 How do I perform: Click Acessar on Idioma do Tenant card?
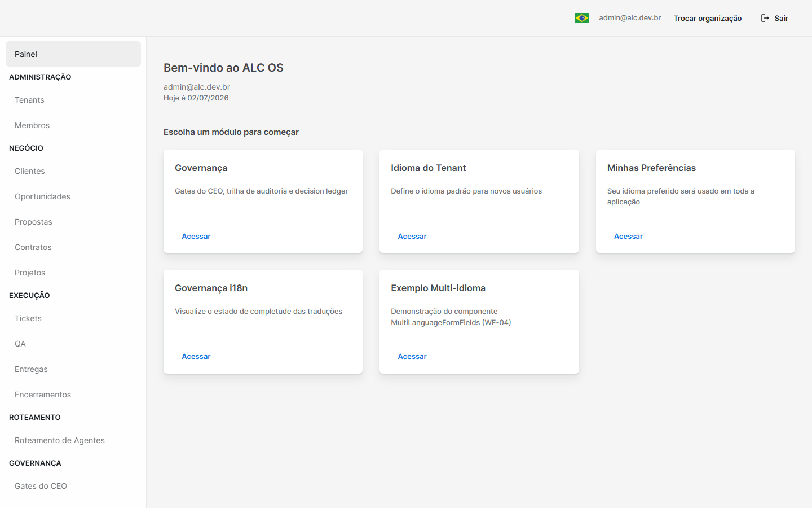pyautogui.click(x=412, y=237)
